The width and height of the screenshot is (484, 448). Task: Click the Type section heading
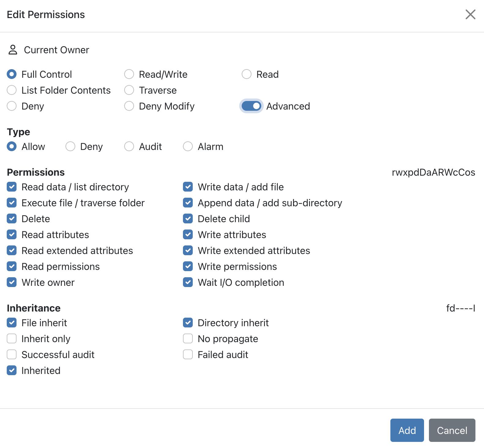(18, 132)
